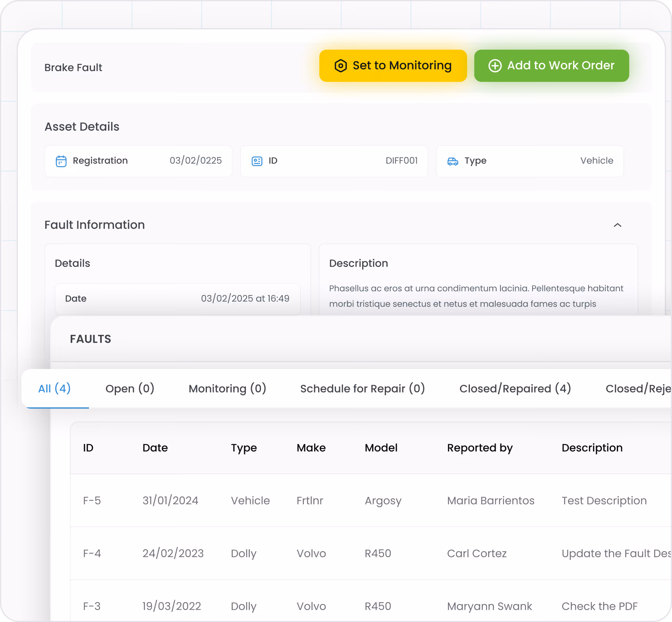Click the vehicle icon beside Type
The width and height of the screenshot is (672, 622).
(453, 161)
